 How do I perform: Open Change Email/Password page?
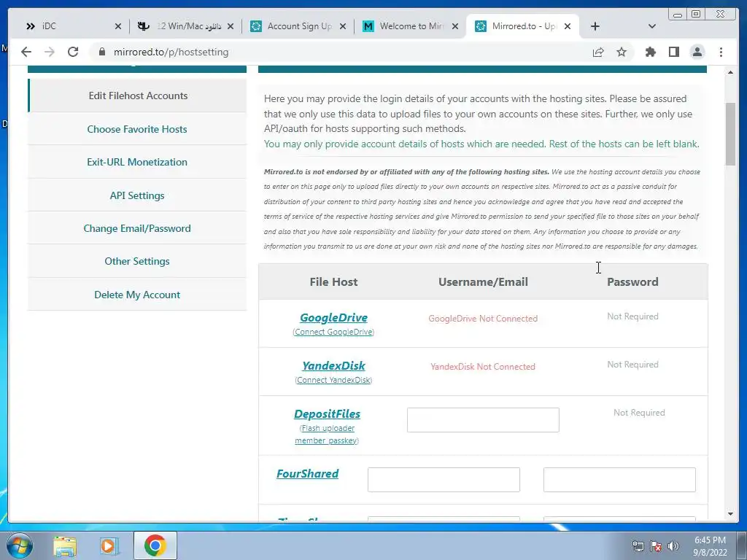tap(137, 228)
